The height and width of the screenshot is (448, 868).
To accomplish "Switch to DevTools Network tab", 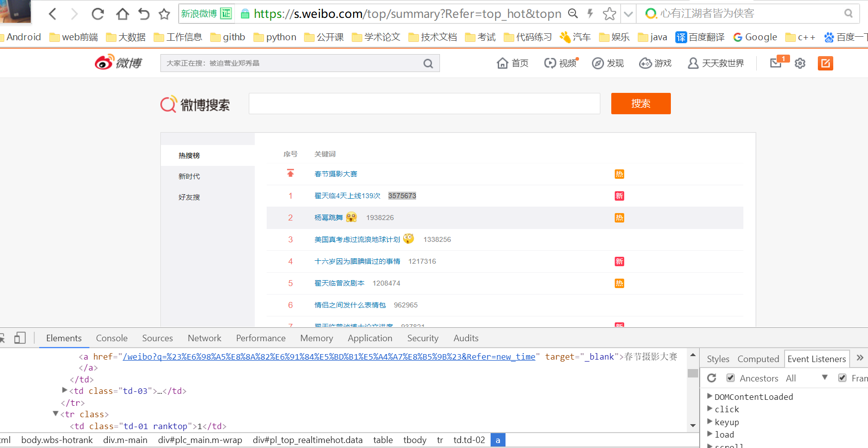I will [x=205, y=338].
